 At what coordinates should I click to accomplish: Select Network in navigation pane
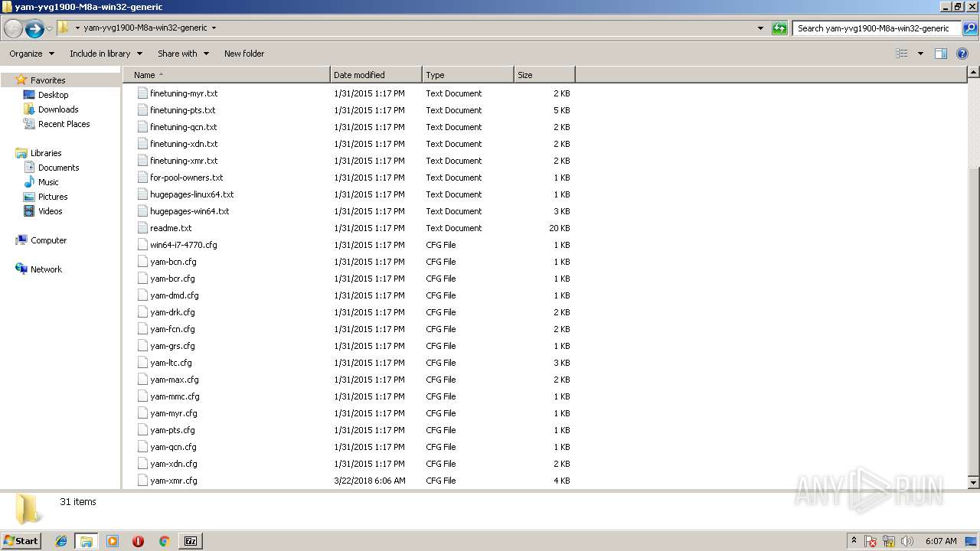tap(46, 269)
